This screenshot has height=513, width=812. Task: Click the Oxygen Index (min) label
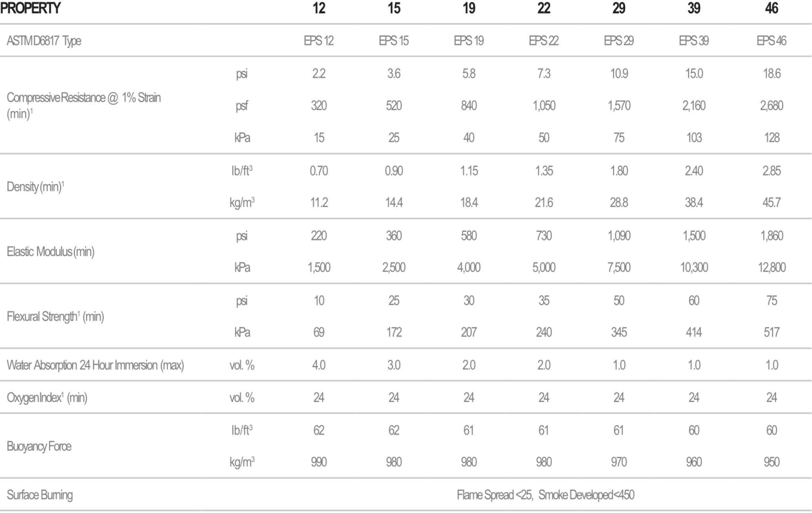(x=47, y=397)
